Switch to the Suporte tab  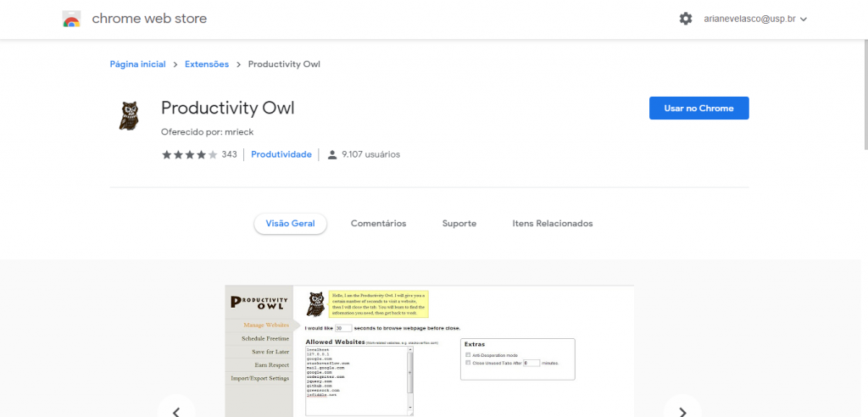point(459,224)
